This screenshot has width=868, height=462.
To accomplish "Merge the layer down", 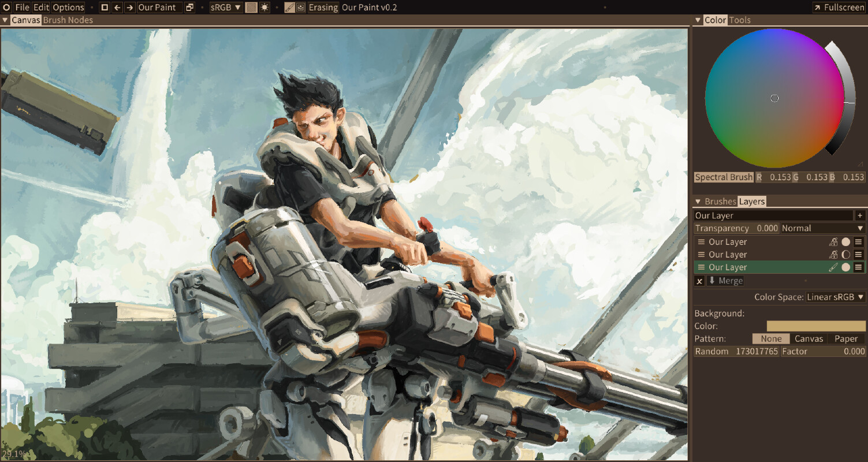I will (x=725, y=281).
